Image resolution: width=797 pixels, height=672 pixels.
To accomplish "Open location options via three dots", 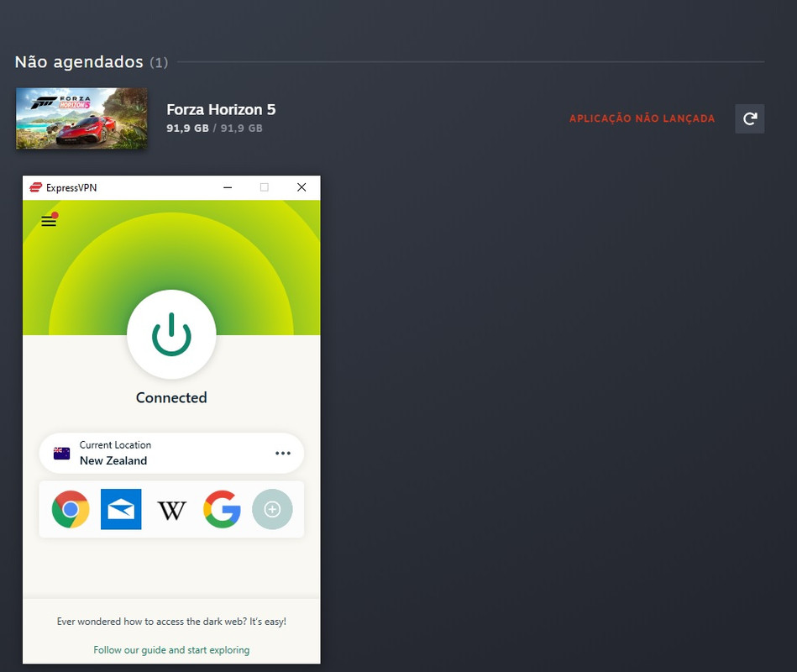I will [283, 453].
